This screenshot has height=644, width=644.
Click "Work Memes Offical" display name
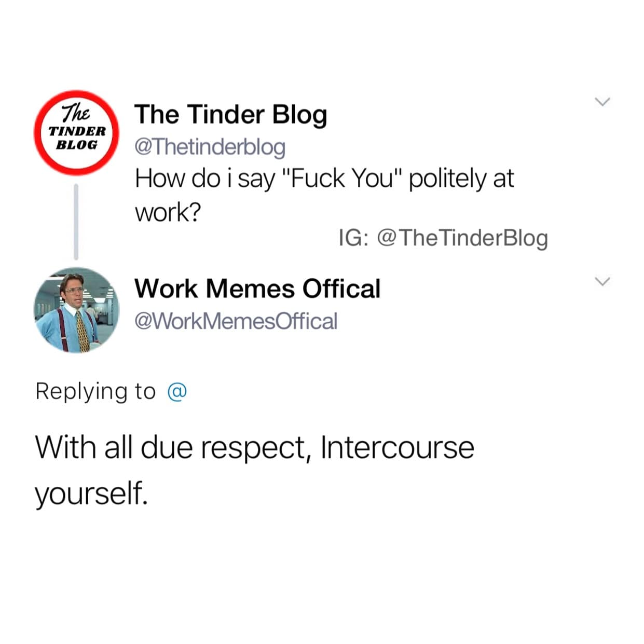point(257,289)
